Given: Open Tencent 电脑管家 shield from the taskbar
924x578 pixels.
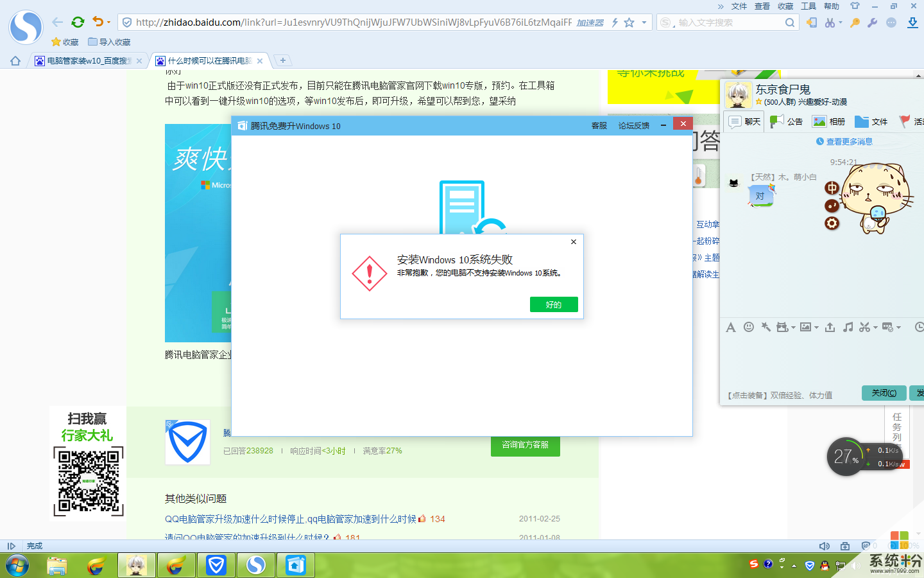Looking at the screenshot, I should pos(216,566).
